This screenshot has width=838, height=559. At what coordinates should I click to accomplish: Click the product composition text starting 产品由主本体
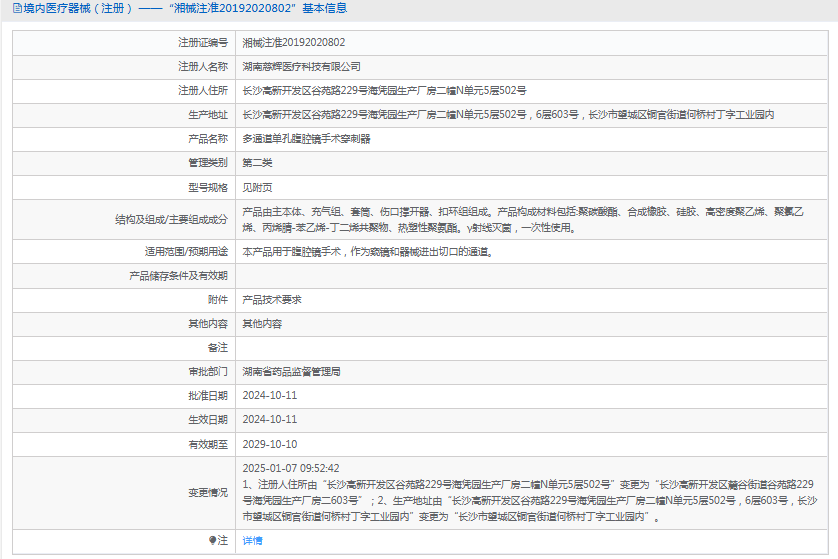523,220
